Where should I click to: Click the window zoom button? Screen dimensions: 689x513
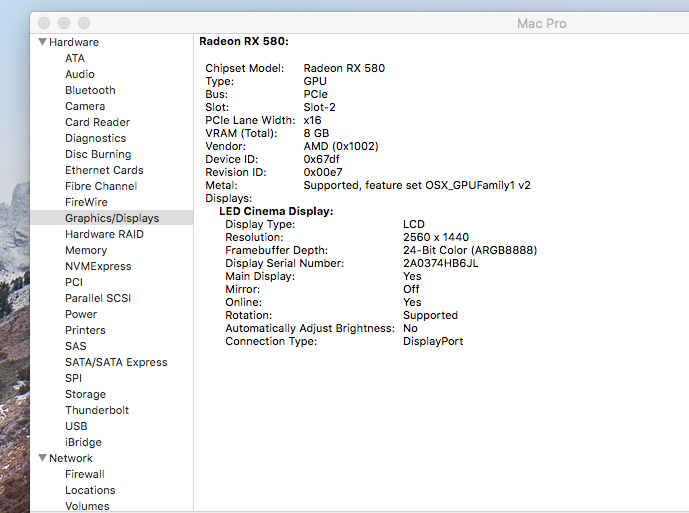click(x=84, y=23)
